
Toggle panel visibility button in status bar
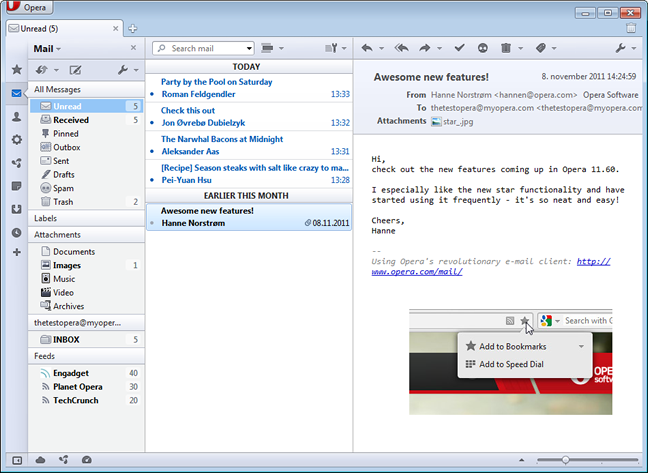click(x=17, y=460)
